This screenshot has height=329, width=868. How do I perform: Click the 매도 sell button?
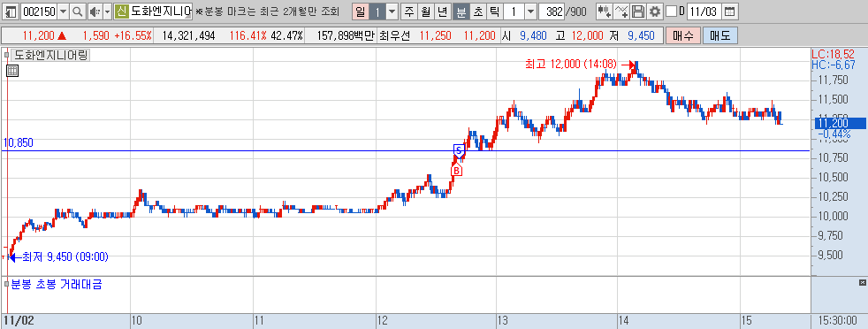(720, 36)
